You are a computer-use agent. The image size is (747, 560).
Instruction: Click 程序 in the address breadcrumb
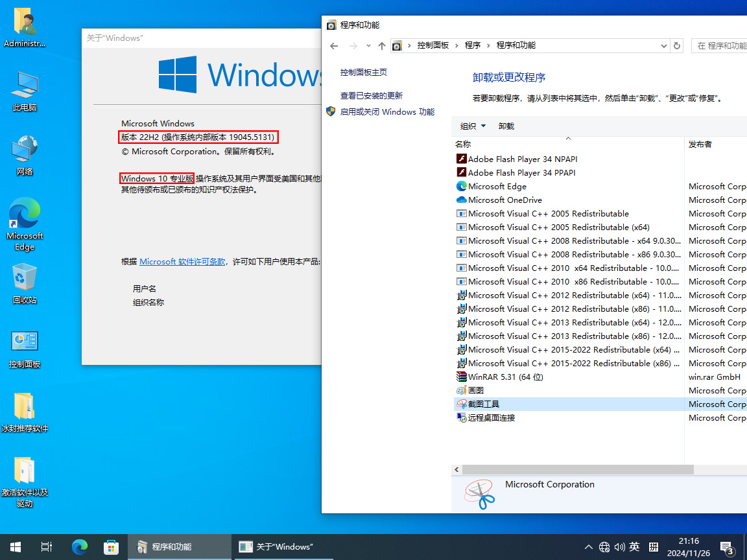pyautogui.click(x=473, y=45)
